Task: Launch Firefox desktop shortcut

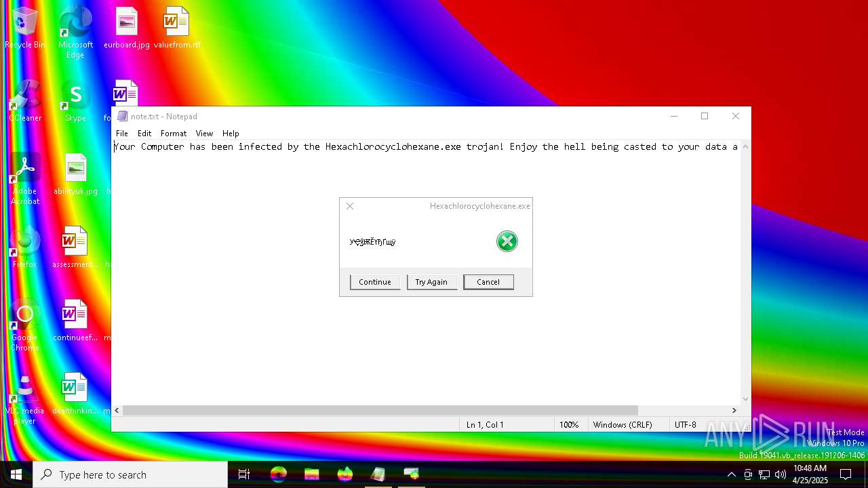Action: click(x=25, y=247)
